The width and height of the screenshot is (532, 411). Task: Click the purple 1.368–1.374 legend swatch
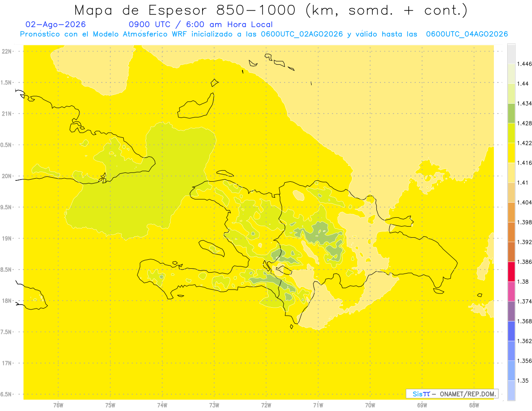pos(511,311)
